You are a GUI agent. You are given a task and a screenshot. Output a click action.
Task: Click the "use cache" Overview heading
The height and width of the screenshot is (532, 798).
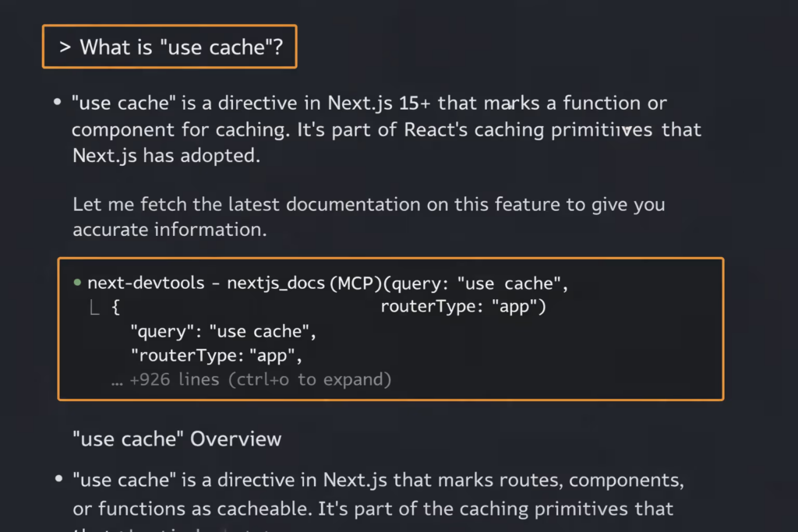click(x=176, y=439)
